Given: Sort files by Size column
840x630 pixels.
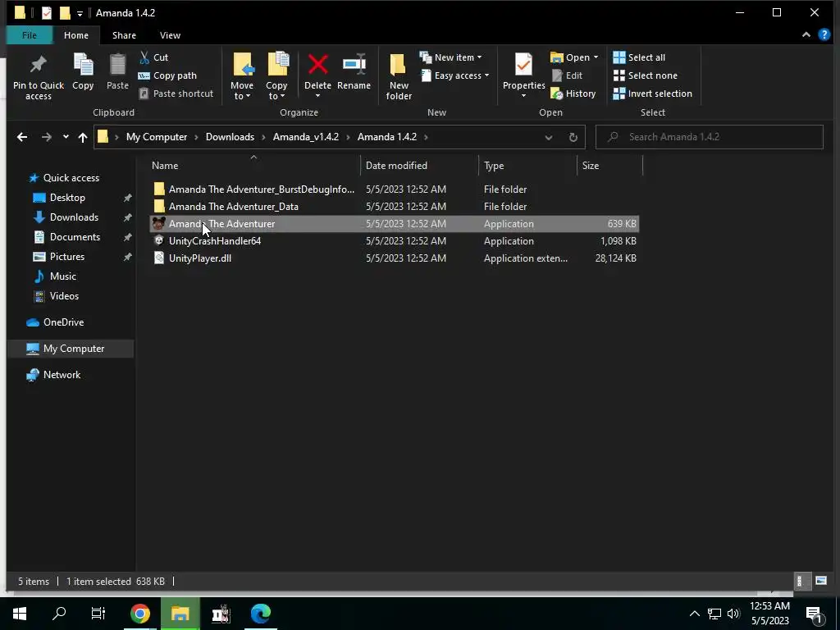Looking at the screenshot, I should [x=609, y=166].
